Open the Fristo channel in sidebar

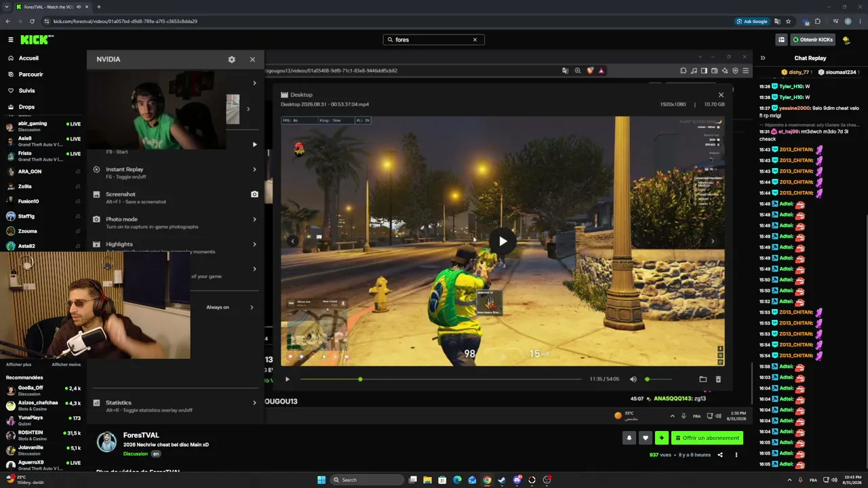(43, 155)
